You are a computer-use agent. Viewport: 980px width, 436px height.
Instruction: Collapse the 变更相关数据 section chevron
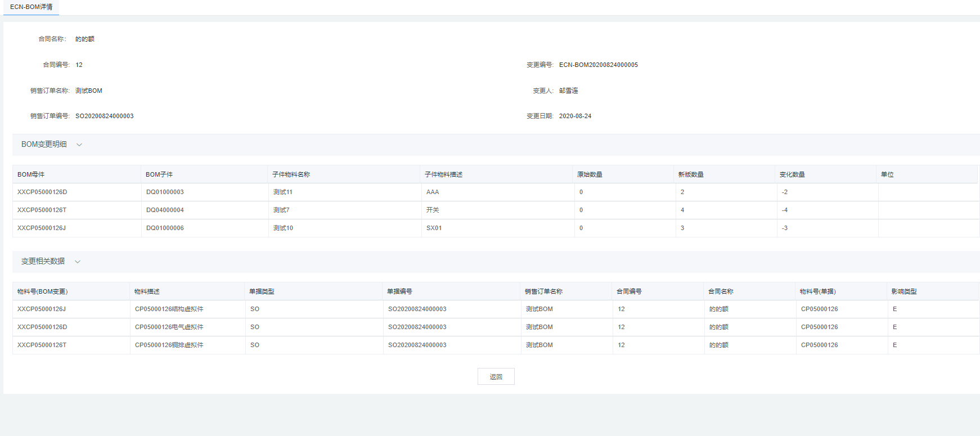click(x=78, y=262)
